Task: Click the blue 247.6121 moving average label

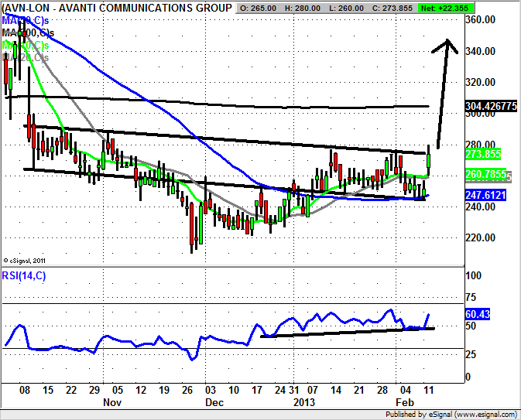Action: point(485,195)
